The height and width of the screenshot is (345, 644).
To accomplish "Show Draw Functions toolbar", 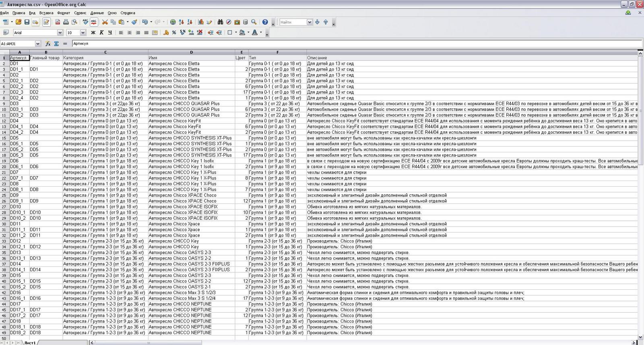I will (x=209, y=22).
